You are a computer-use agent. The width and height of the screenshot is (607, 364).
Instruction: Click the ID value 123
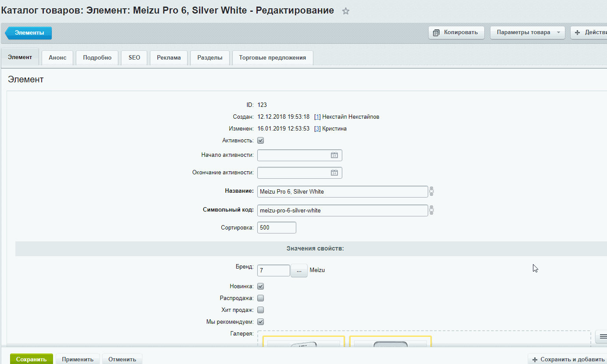(x=262, y=105)
